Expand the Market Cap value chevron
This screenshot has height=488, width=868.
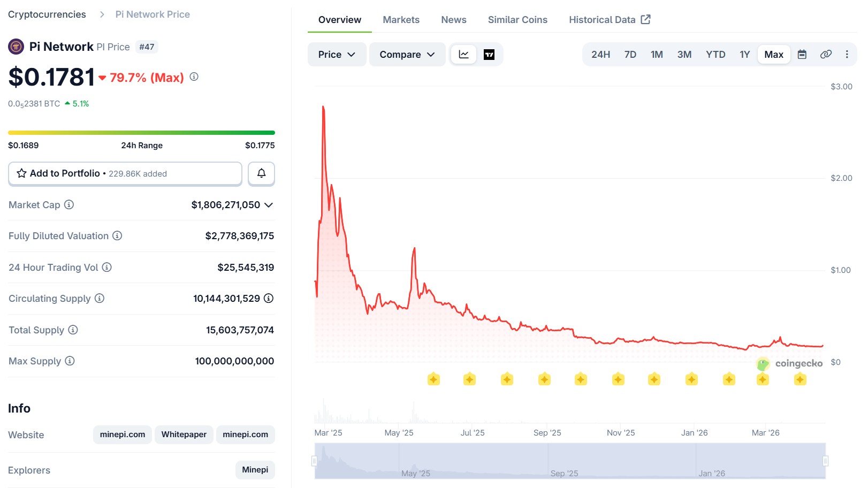[x=269, y=205]
